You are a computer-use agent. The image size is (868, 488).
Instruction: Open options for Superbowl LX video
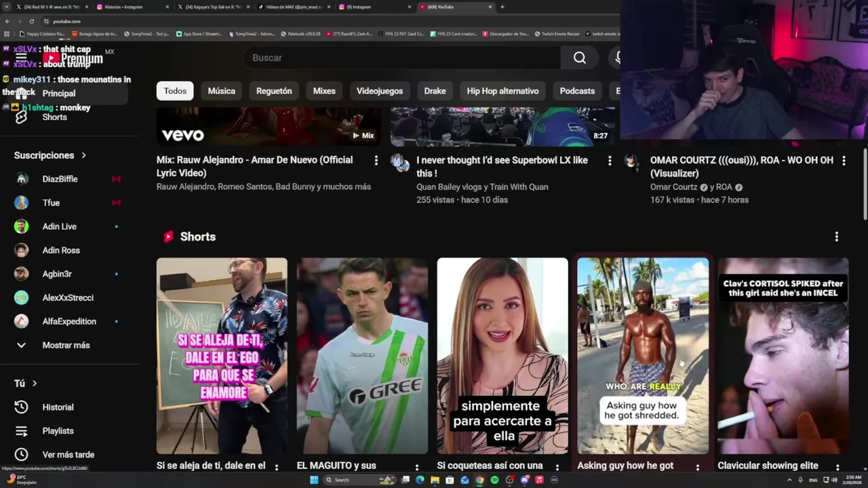[x=610, y=161]
